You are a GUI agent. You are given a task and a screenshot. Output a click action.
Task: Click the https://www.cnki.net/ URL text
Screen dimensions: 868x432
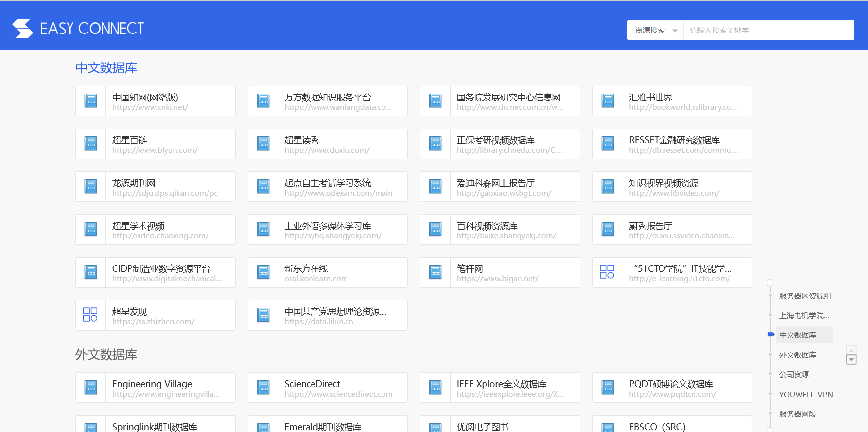[150, 107]
